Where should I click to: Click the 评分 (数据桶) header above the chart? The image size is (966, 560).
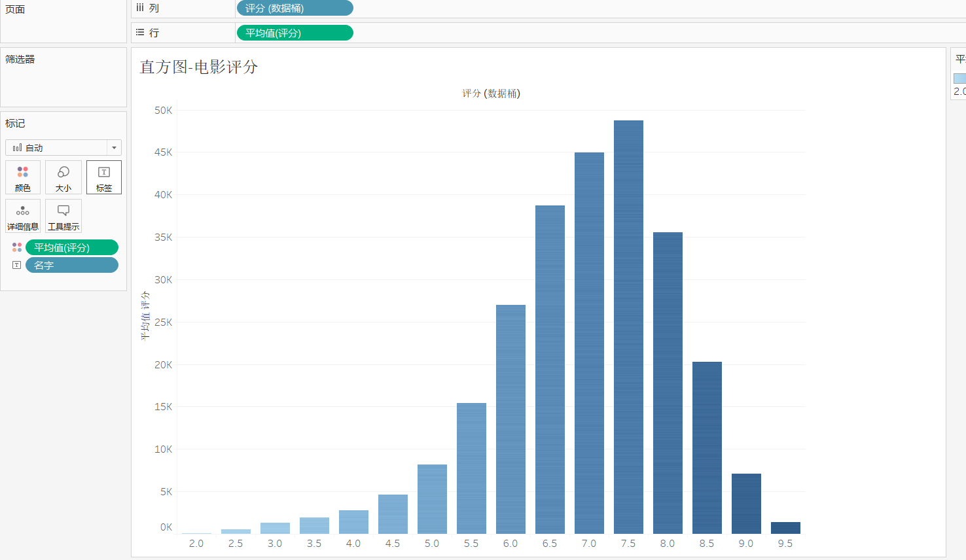[491, 94]
